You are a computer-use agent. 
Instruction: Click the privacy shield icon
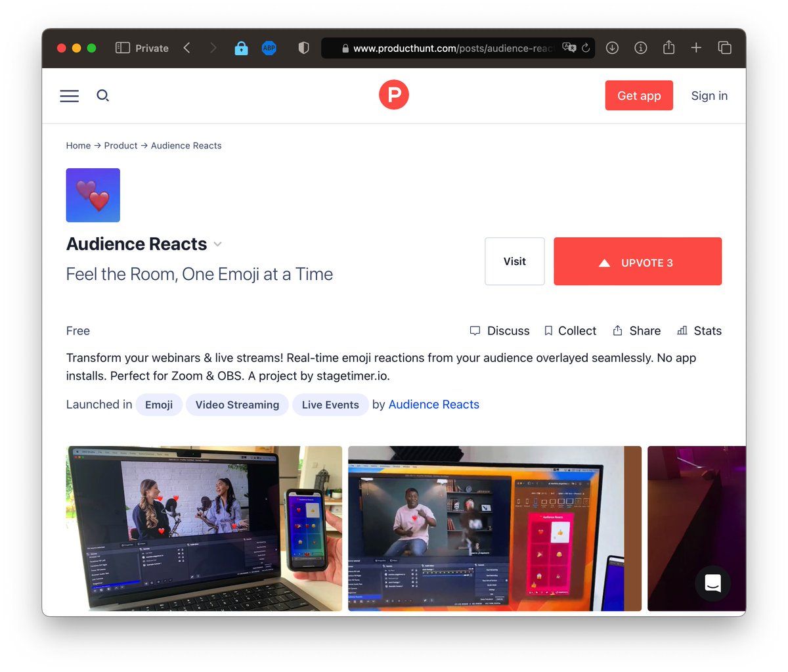click(303, 48)
